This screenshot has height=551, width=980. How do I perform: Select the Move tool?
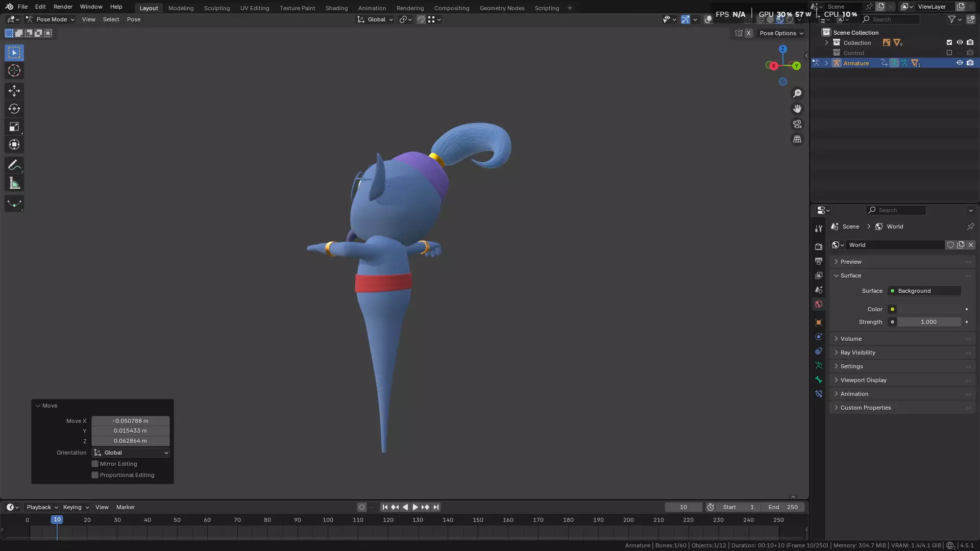pyautogui.click(x=14, y=91)
